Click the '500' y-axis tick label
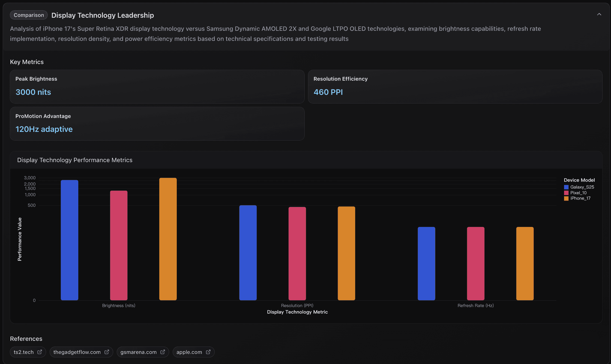This screenshot has width=611, height=364. tap(32, 205)
